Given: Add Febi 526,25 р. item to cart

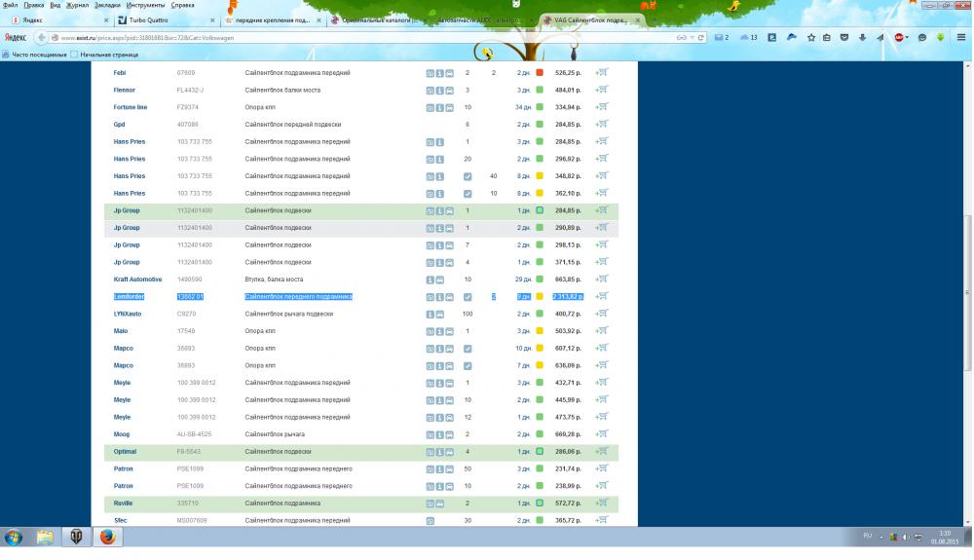Looking at the screenshot, I should pos(602,73).
